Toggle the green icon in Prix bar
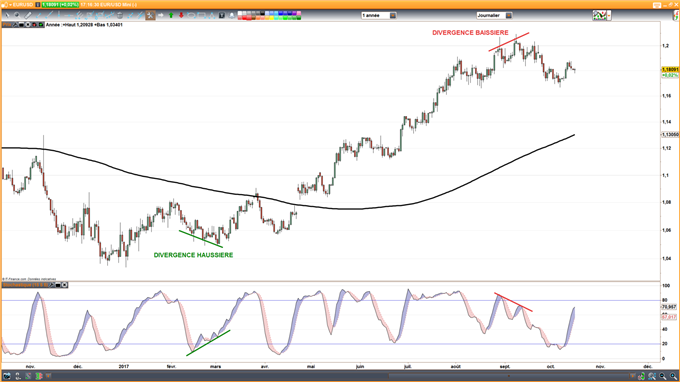 pyautogui.click(x=41, y=25)
